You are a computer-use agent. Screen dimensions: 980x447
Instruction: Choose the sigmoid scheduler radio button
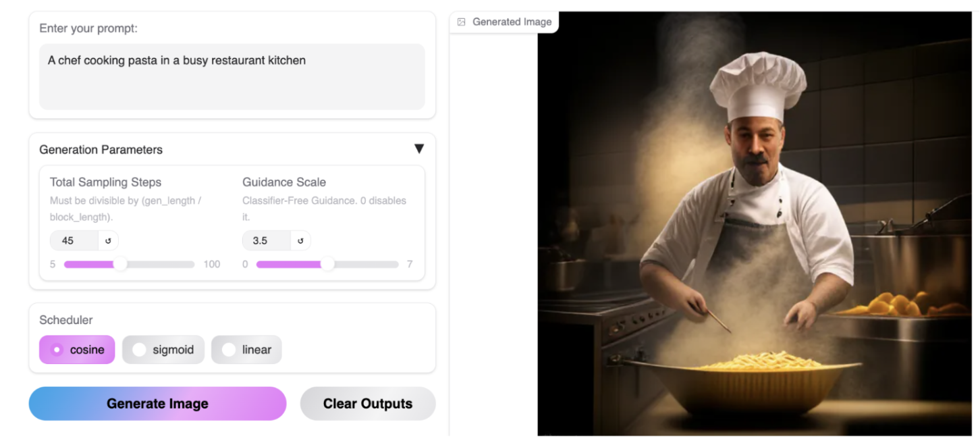pos(163,350)
